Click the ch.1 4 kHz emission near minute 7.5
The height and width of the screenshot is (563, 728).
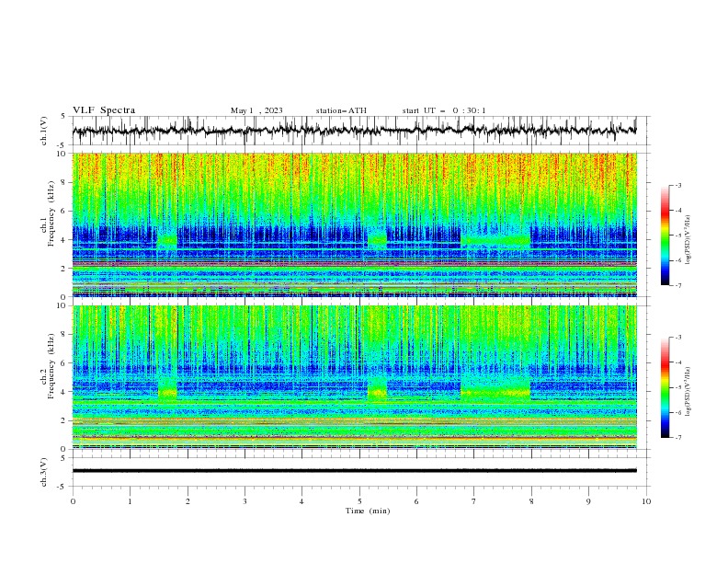click(495, 240)
